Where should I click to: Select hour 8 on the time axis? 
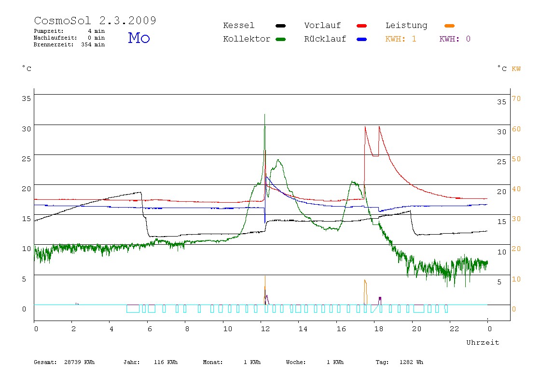coord(187,329)
